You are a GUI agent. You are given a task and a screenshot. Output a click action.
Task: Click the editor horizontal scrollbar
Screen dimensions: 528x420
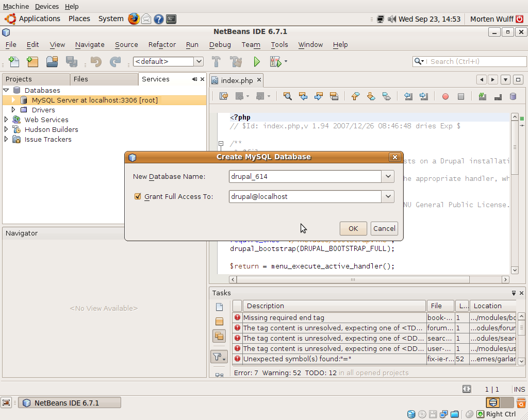pos(369,279)
